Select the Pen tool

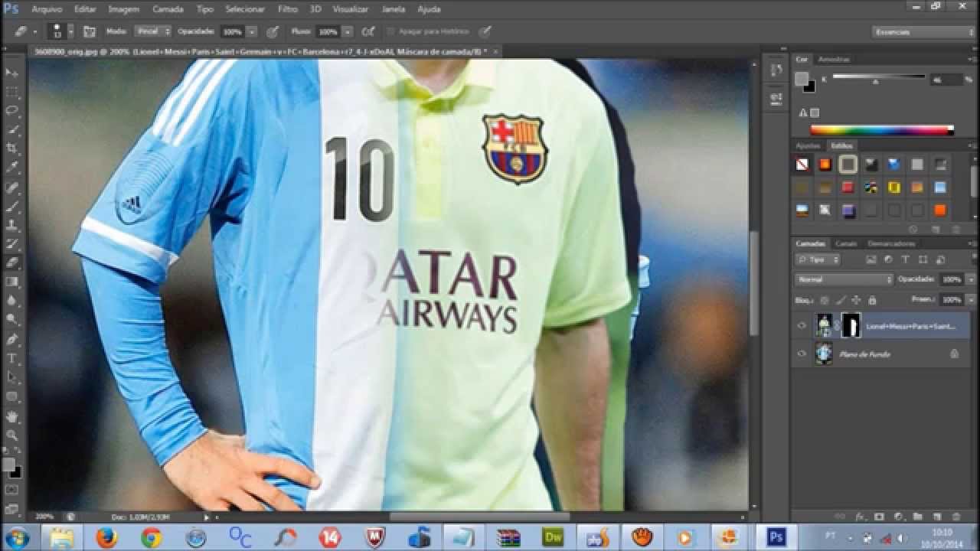12,340
